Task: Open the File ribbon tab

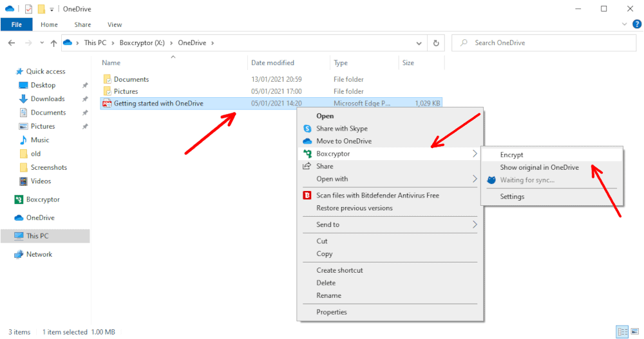Action: click(17, 24)
